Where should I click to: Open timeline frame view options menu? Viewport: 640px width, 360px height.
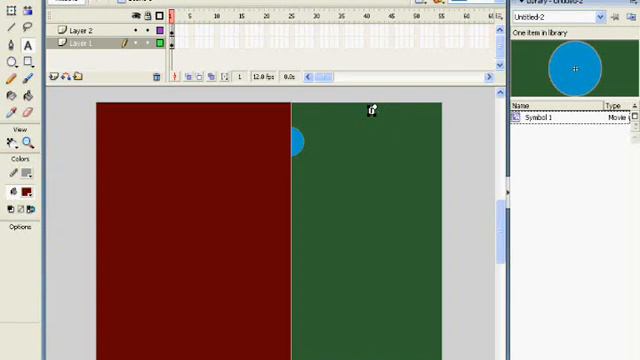tap(500, 16)
